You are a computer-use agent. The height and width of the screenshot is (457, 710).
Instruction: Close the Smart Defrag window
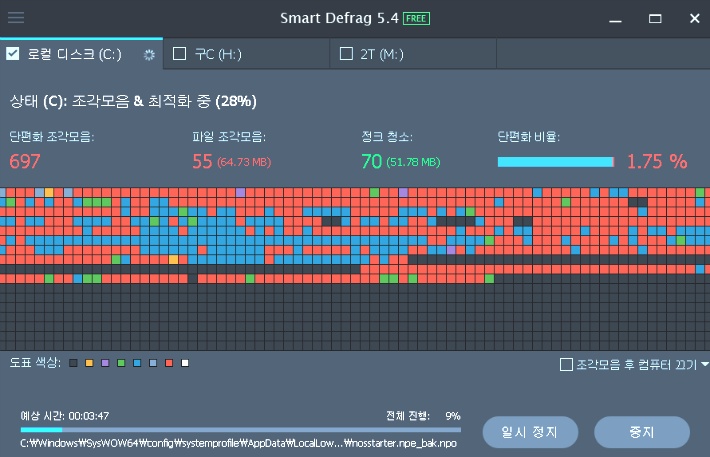coord(695,19)
